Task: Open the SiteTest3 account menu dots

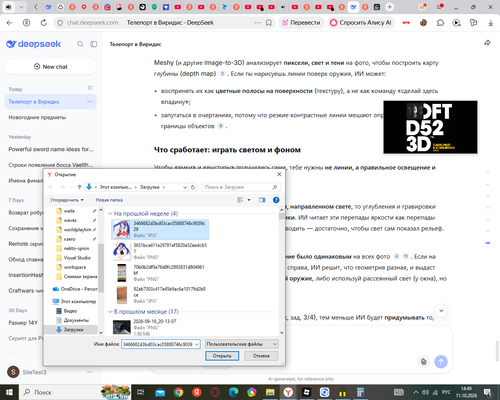Action: (90, 372)
